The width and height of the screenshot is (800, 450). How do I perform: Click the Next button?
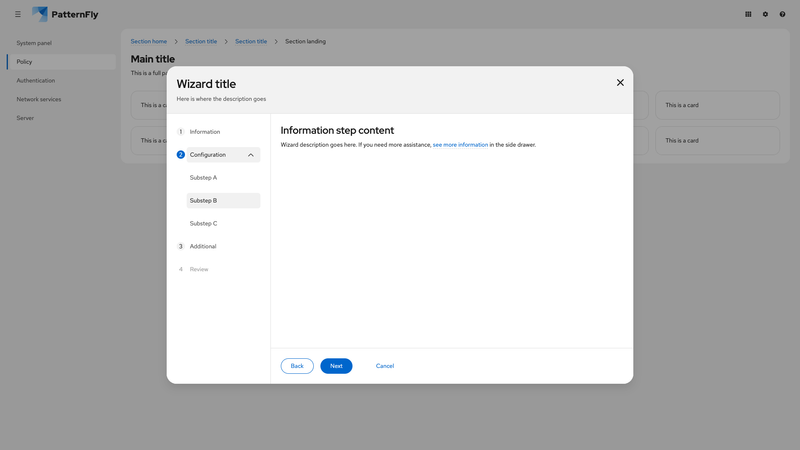point(336,366)
